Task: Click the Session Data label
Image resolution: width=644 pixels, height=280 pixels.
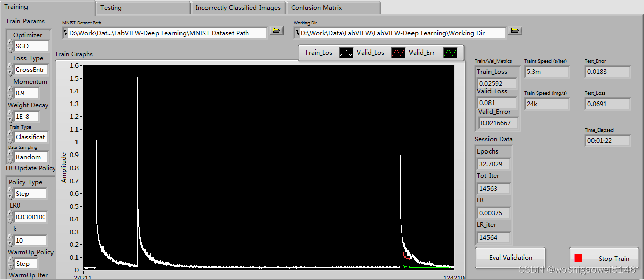Action: click(494, 139)
